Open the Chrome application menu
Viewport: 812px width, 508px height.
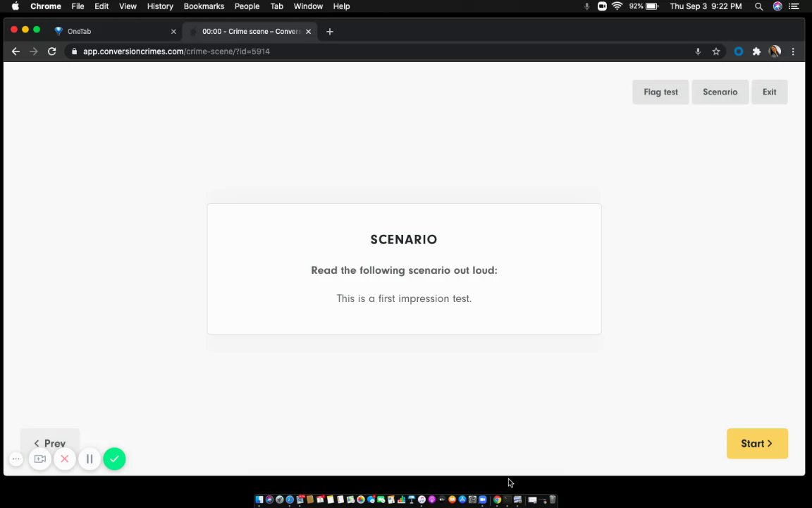[46, 6]
